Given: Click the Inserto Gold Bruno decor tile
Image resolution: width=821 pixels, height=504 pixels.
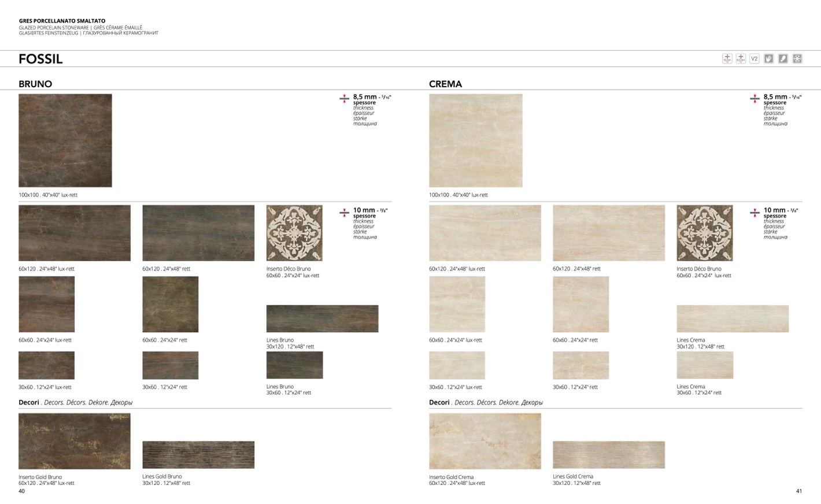Looking at the screenshot, I should (x=75, y=441).
